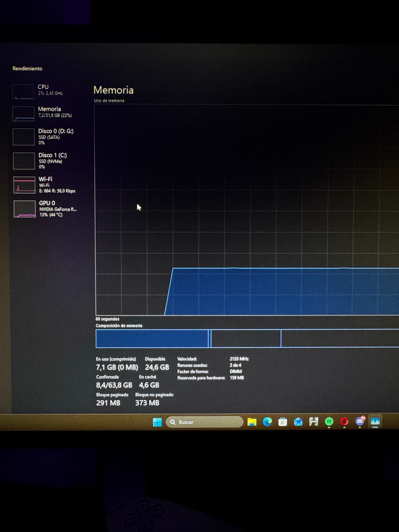Open the Outlook mail taskbar icon
Image resolution: width=399 pixels, height=532 pixels.
pyautogui.click(x=298, y=422)
